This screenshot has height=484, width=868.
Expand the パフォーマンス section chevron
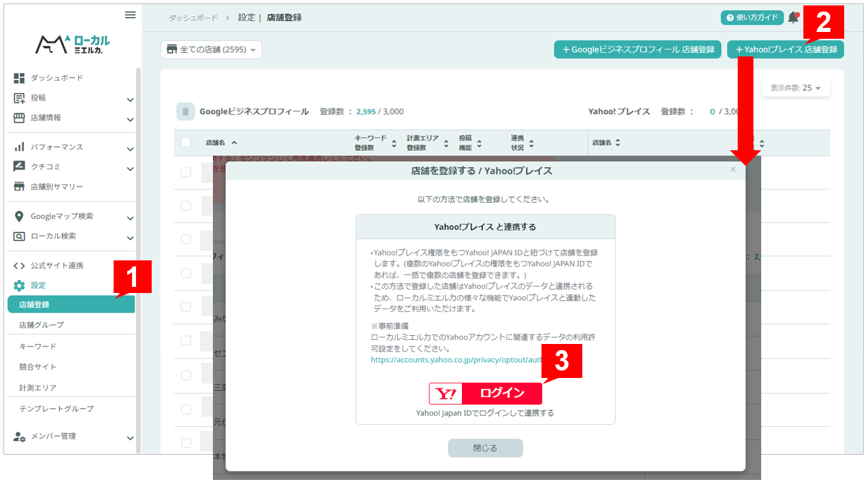coord(130,148)
